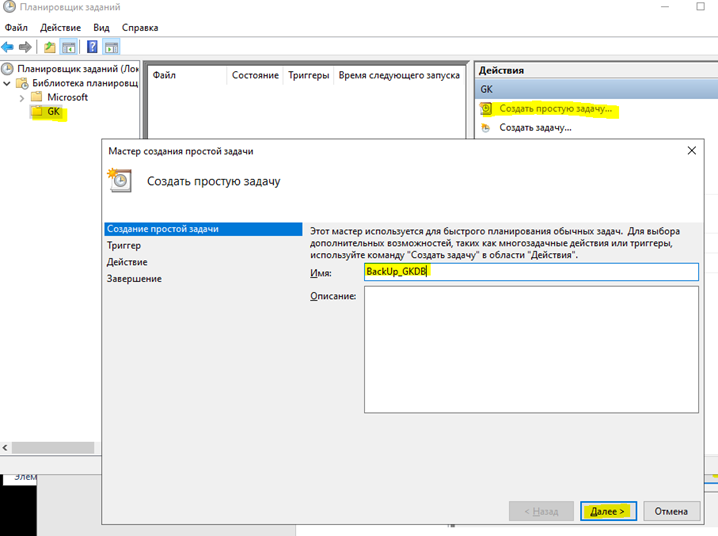This screenshot has width=718, height=536.
Task: Click the GK section header in Действия pane
Action: tap(596, 89)
